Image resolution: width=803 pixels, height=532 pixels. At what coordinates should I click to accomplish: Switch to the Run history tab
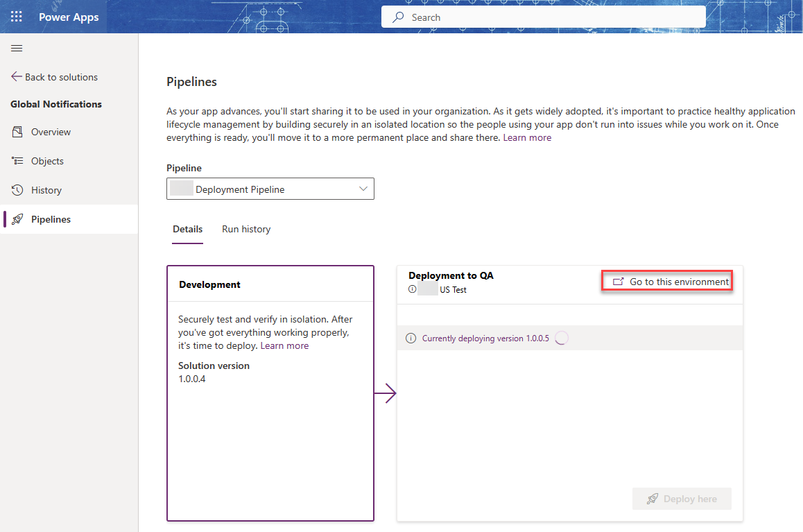pyautogui.click(x=246, y=230)
